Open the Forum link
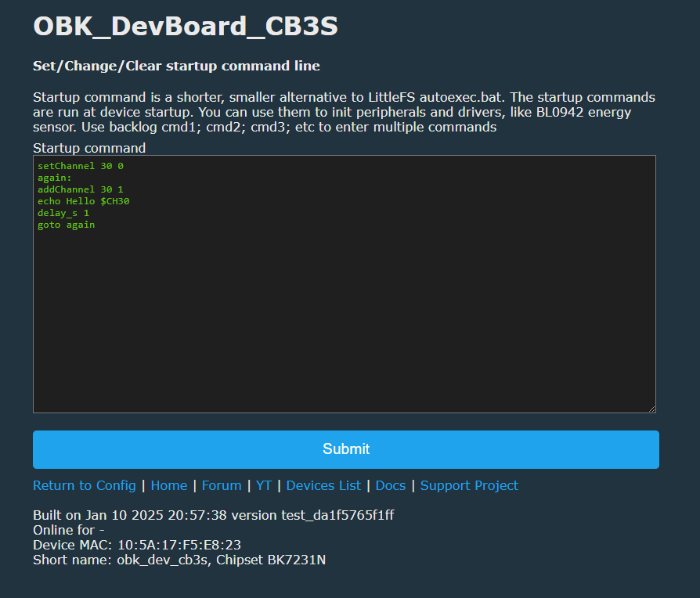 pos(222,485)
